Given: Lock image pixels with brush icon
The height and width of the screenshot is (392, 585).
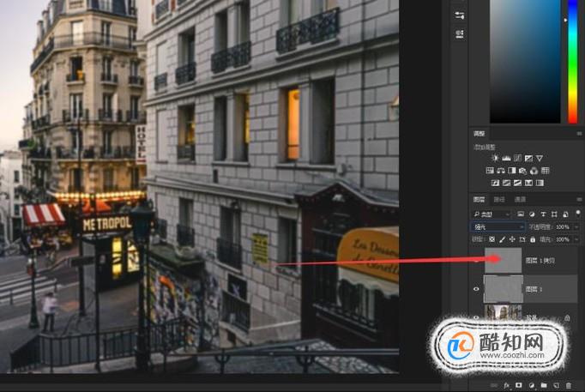Looking at the screenshot, I should click(x=502, y=239).
